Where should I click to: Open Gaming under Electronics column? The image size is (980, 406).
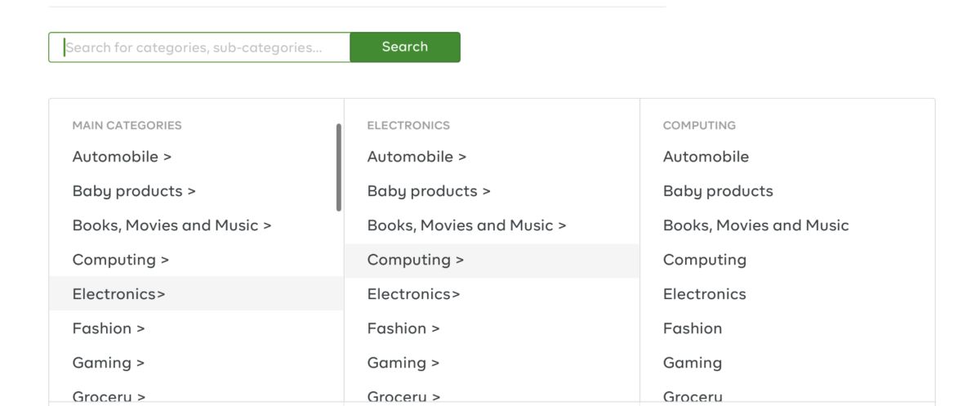pyautogui.click(x=403, y=363)
